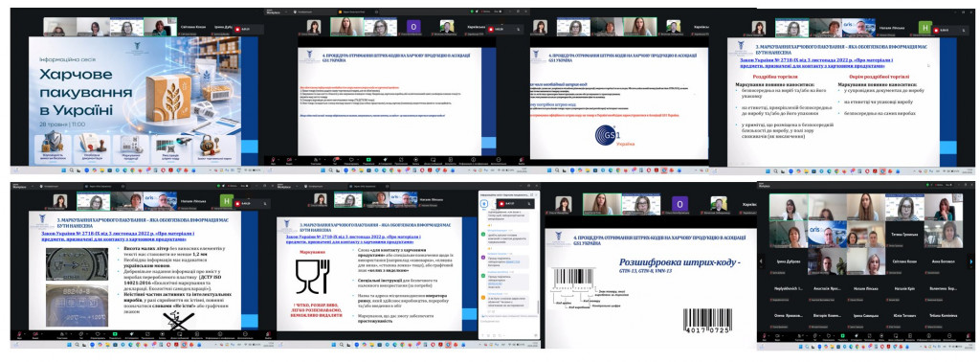
Task: Show next gallery page with right arrow
Action: pyautogui.click(x=971, y=261)
